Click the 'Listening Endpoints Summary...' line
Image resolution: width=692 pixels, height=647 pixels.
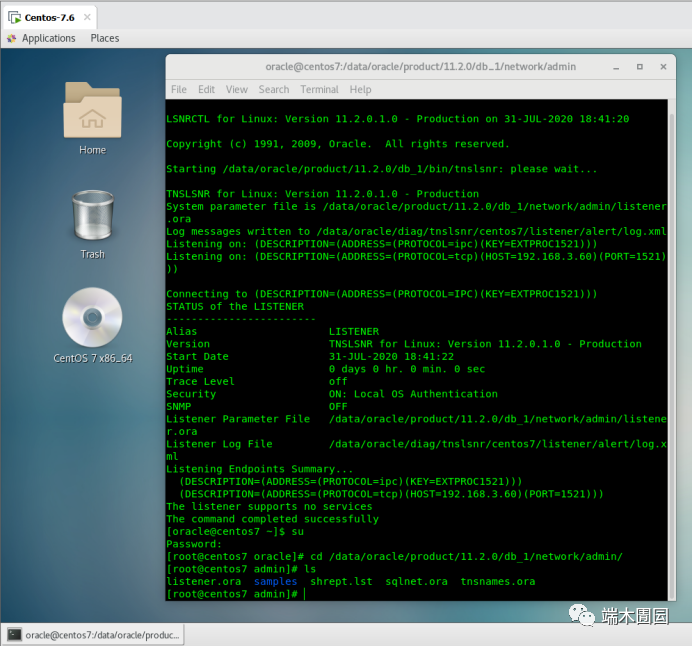260,469
